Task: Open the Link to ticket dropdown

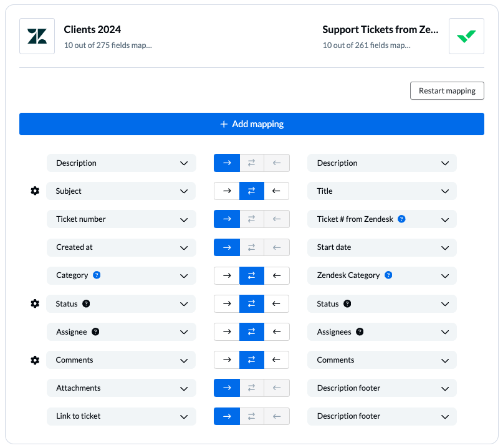Action: point(122,416)
